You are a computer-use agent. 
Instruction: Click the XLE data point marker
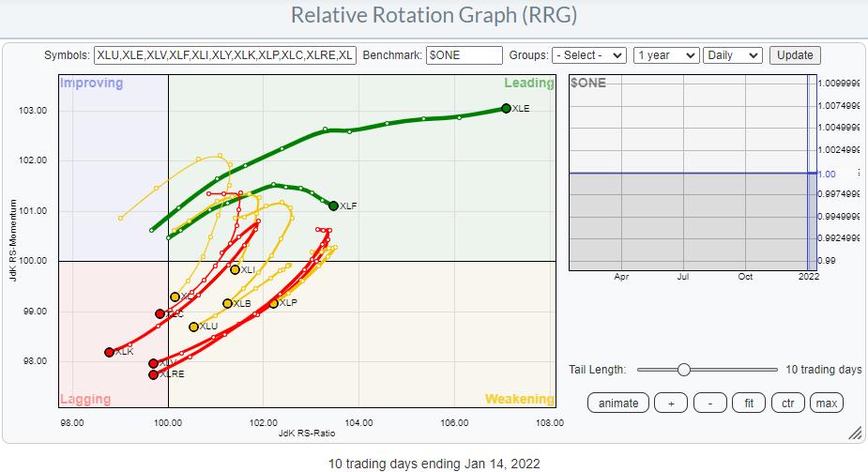pos(506,108)
